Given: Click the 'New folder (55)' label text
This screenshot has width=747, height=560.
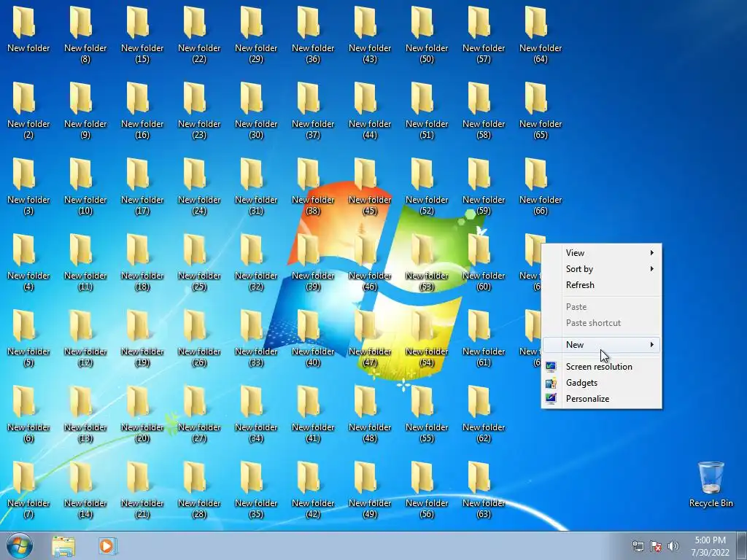Looking at the screenshot, I should coord(427,433).
